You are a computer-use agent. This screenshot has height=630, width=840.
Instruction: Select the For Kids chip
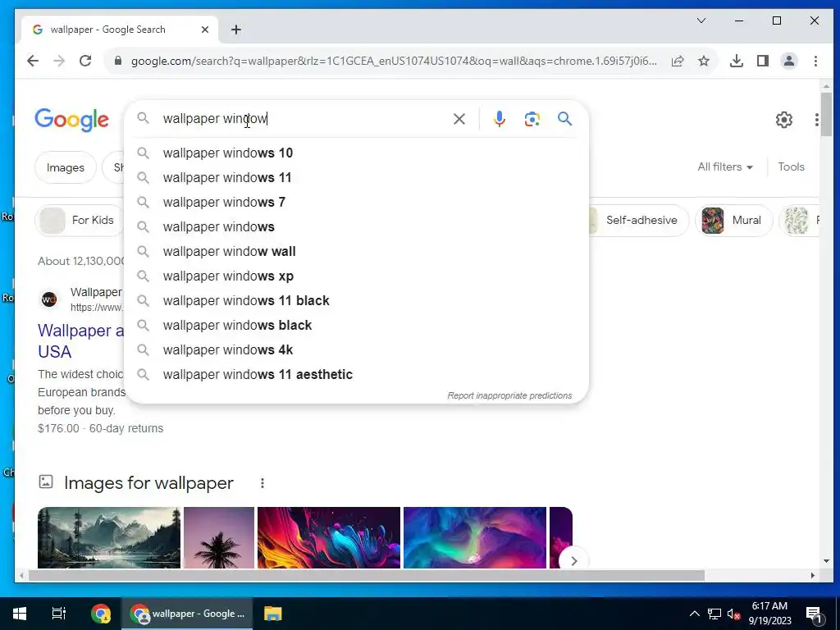pyautogui.click(x=80, y=220)
